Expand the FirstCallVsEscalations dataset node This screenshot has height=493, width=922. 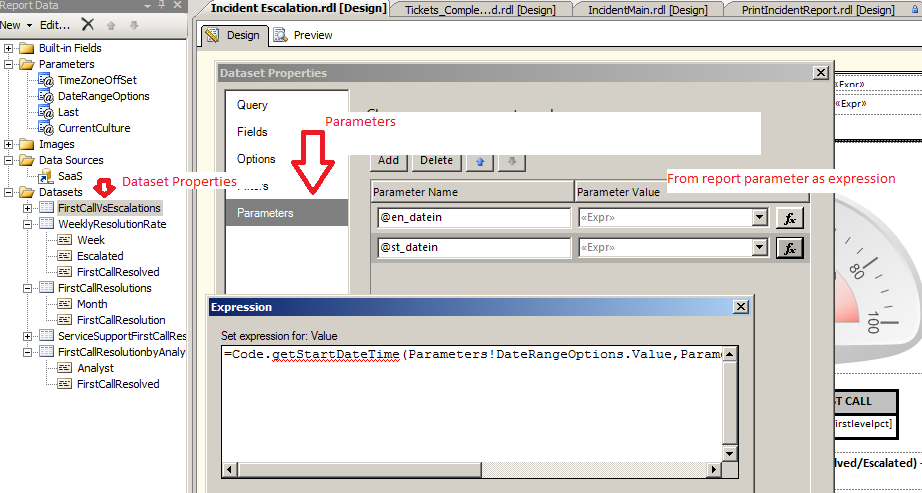click(27, 208)
